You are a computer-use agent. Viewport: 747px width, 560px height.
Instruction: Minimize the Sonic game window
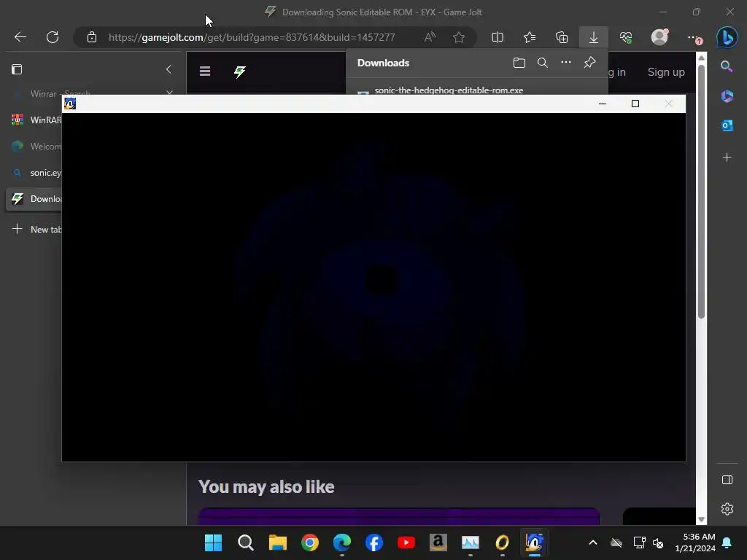click(x=602, y=104)
